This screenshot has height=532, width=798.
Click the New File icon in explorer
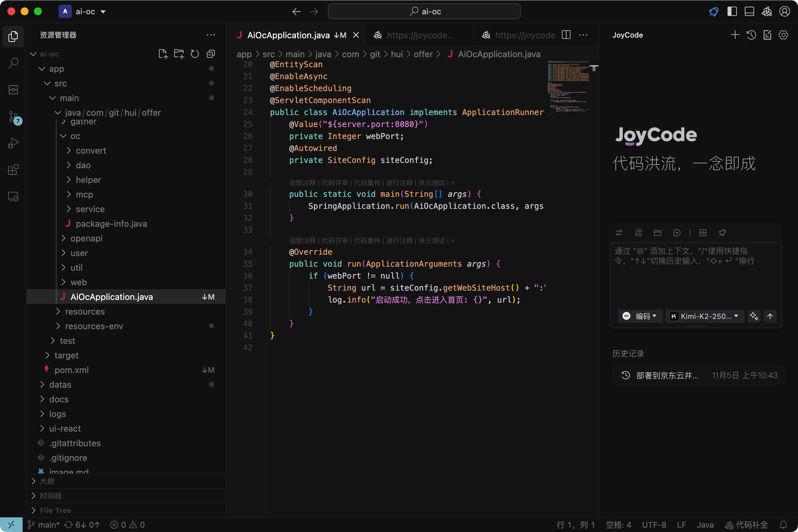pyautogui.click(x=163, y=54)
